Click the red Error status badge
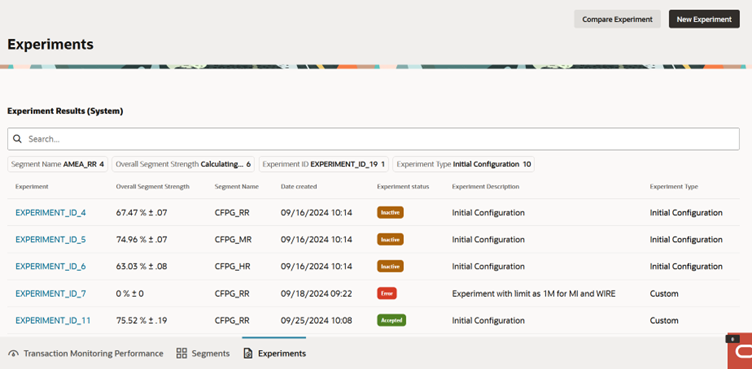The height and width of the screenshot is (369, 752). point(387,294)
